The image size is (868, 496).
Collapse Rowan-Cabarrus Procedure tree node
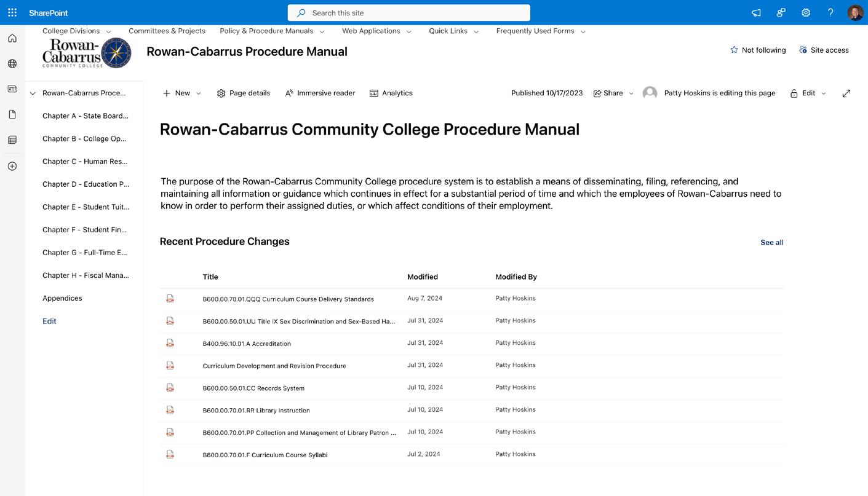(x=33, y=93)
